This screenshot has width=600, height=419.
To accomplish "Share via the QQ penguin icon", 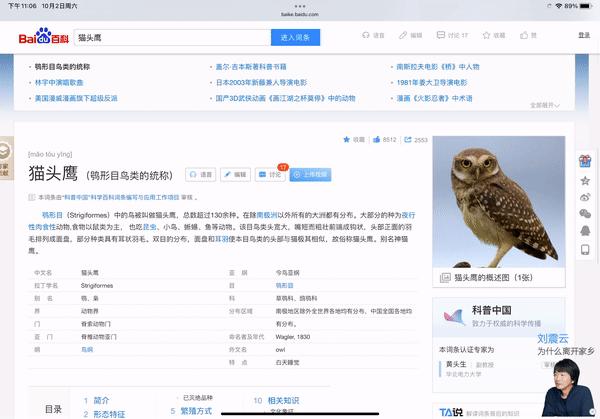I will 585,231.
